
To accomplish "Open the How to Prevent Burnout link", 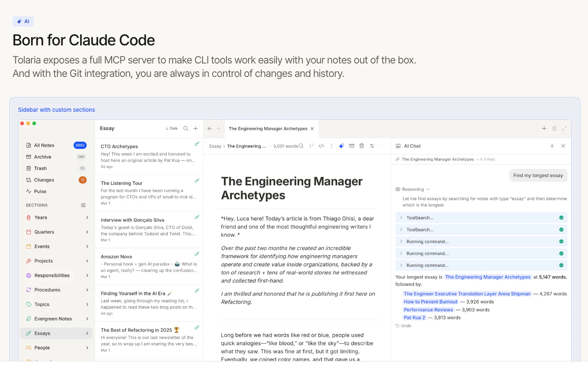I will click(430, 302).
